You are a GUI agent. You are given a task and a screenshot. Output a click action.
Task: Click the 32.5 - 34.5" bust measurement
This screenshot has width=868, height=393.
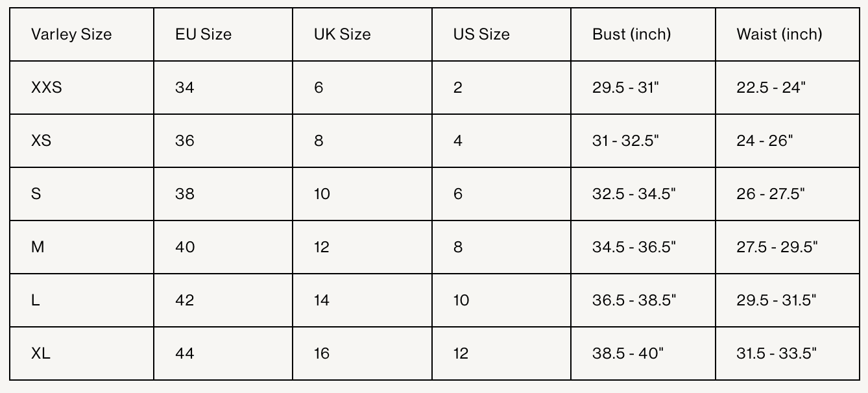634,194
